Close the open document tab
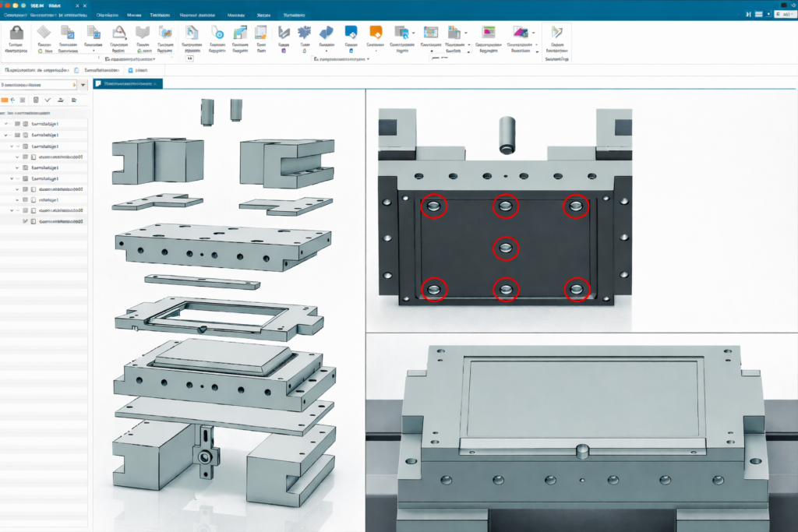 156,83
